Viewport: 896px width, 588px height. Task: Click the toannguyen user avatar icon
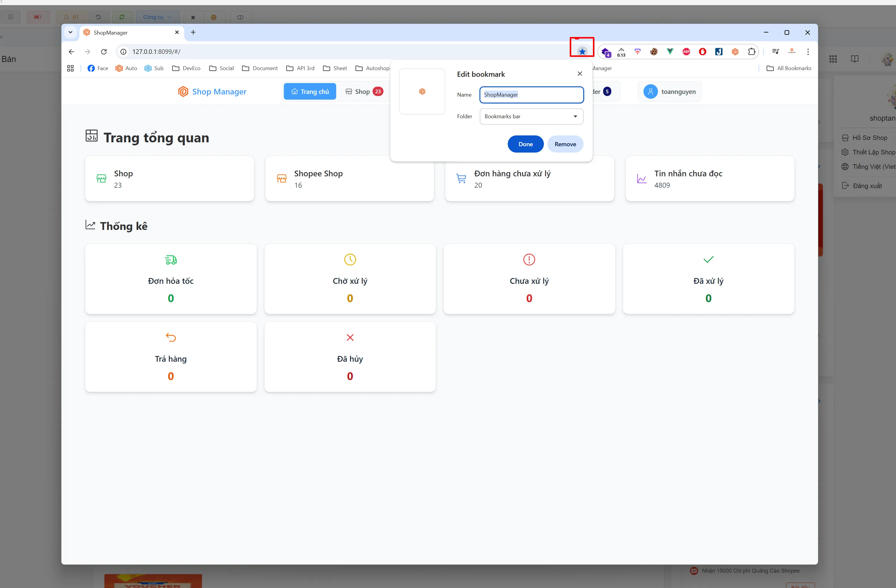click(x=650, y=91)
